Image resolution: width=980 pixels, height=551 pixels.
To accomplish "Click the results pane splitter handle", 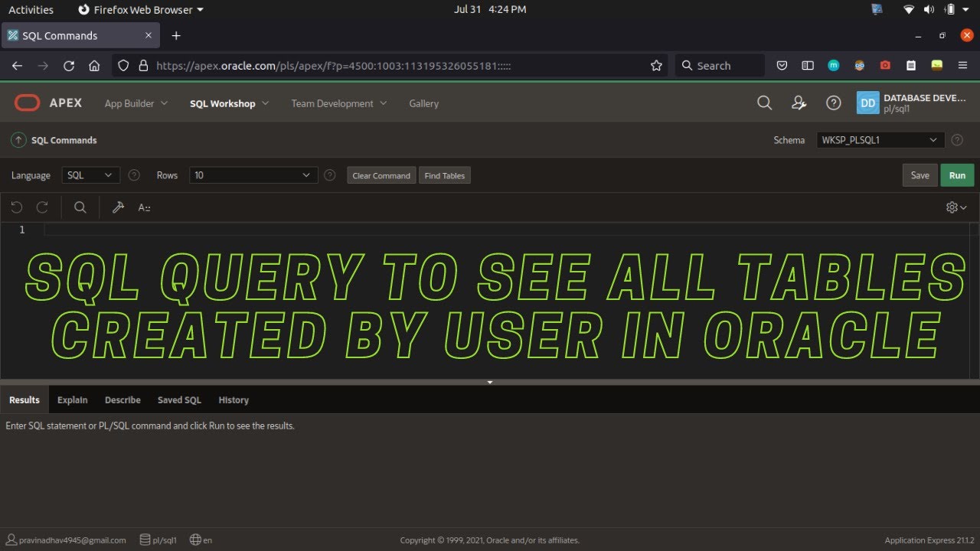I will [x=490, y=382].
